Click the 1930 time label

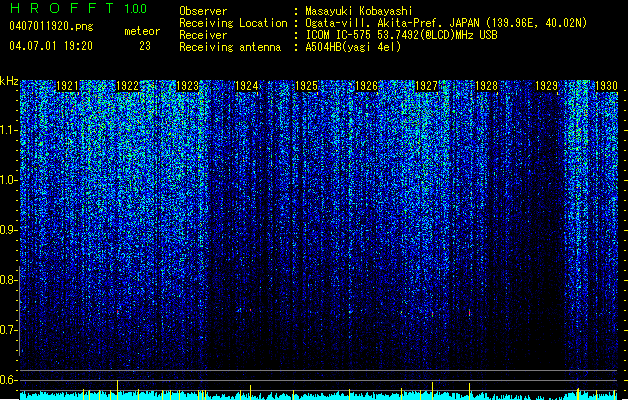click(x=606, y=86)
